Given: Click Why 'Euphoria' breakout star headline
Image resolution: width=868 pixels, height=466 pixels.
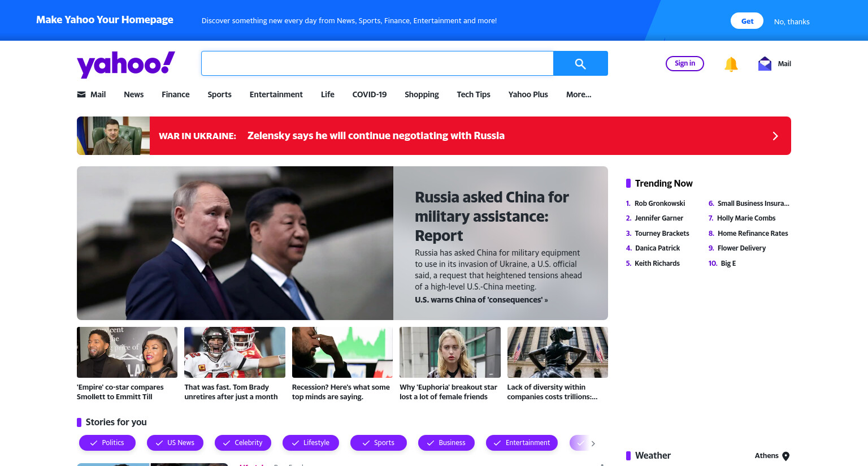Looking at the screenshot, I should coord(448,392).
